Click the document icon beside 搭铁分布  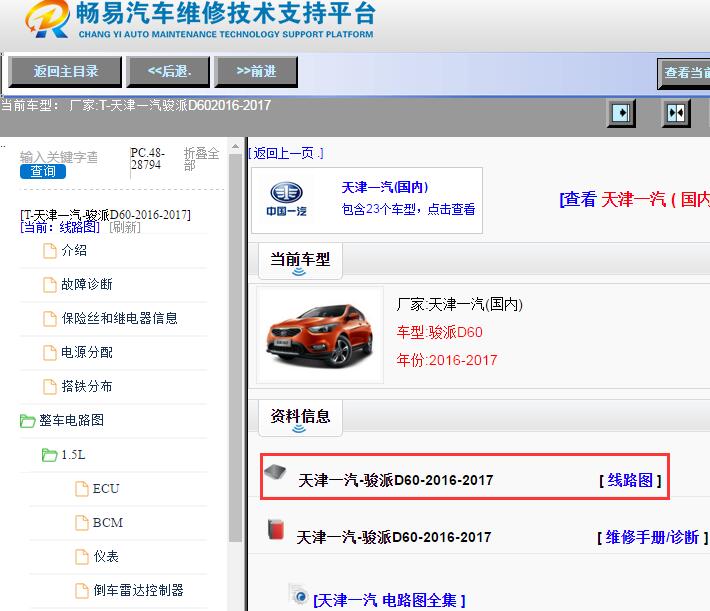tap(49, 386)
